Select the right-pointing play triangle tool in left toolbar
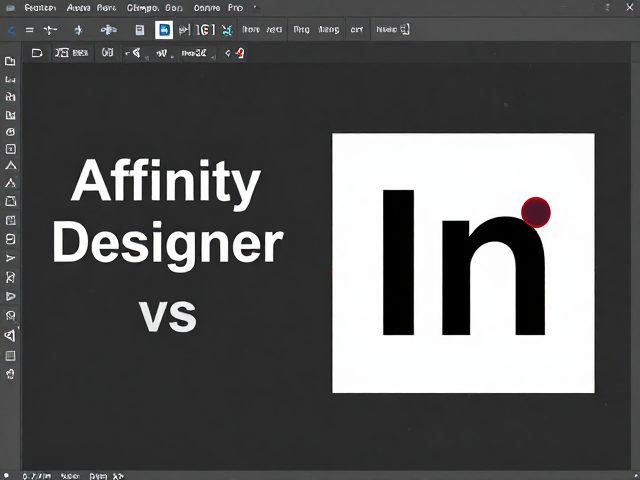The image size is (640, 480). click(x=11, y=296)
